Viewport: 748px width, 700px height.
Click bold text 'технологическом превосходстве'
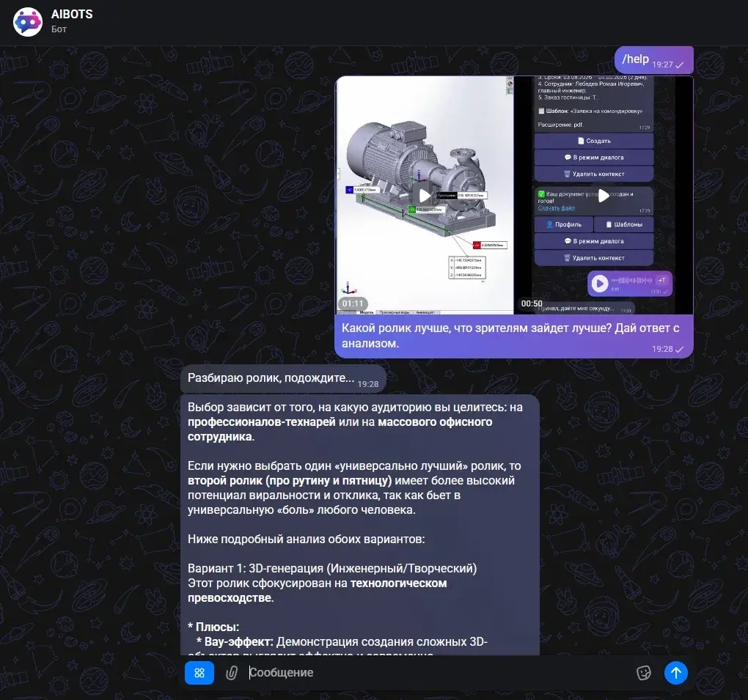coord(318,590)
